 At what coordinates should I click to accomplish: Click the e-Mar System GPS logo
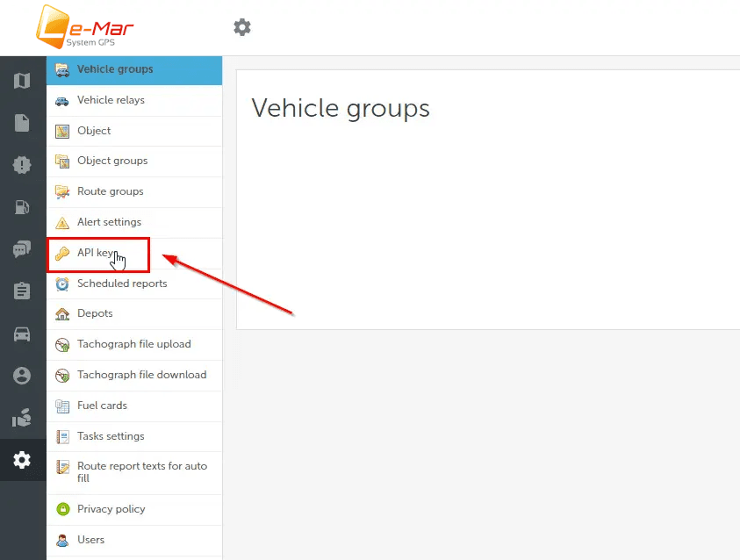point(85,27)
